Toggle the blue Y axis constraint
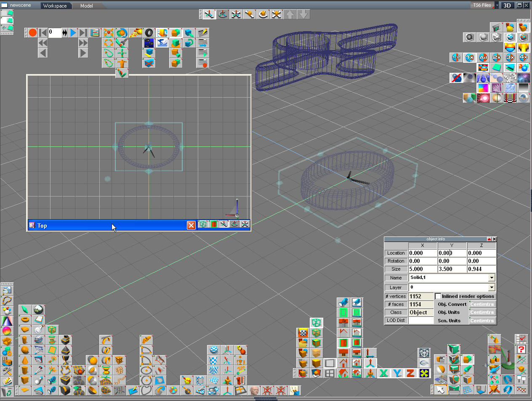Viewport: 532px width, 401px height. [x=397, y=373]
